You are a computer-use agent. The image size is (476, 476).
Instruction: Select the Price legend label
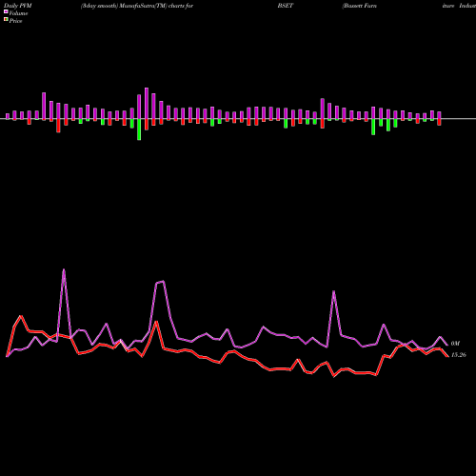point(15,21)
